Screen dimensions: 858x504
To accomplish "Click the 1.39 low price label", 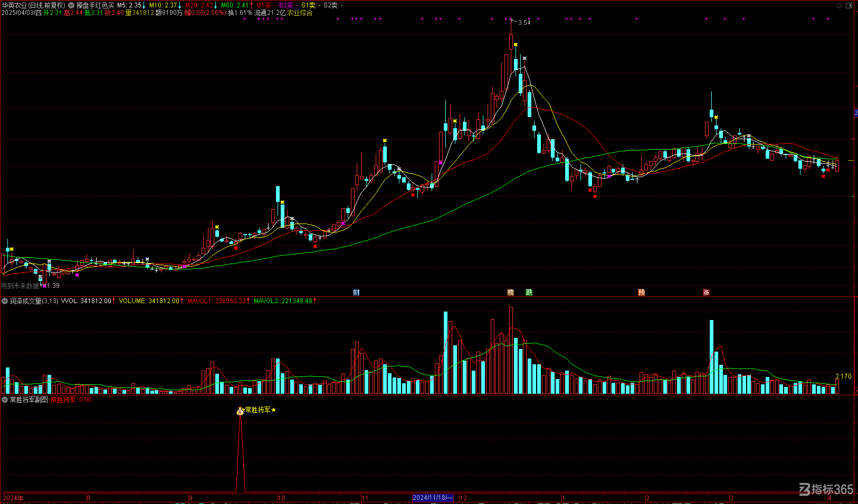I will click(53, 286).
